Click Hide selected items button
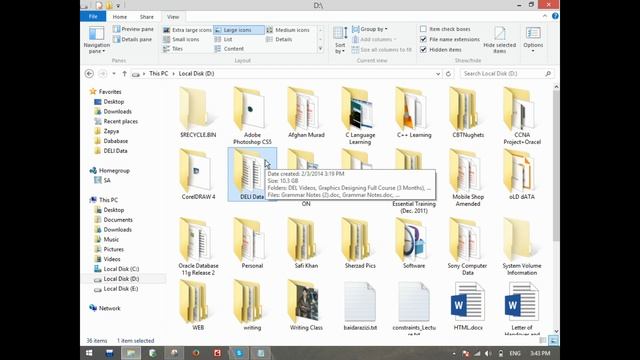Screen dimensions: 640x360 500,40
